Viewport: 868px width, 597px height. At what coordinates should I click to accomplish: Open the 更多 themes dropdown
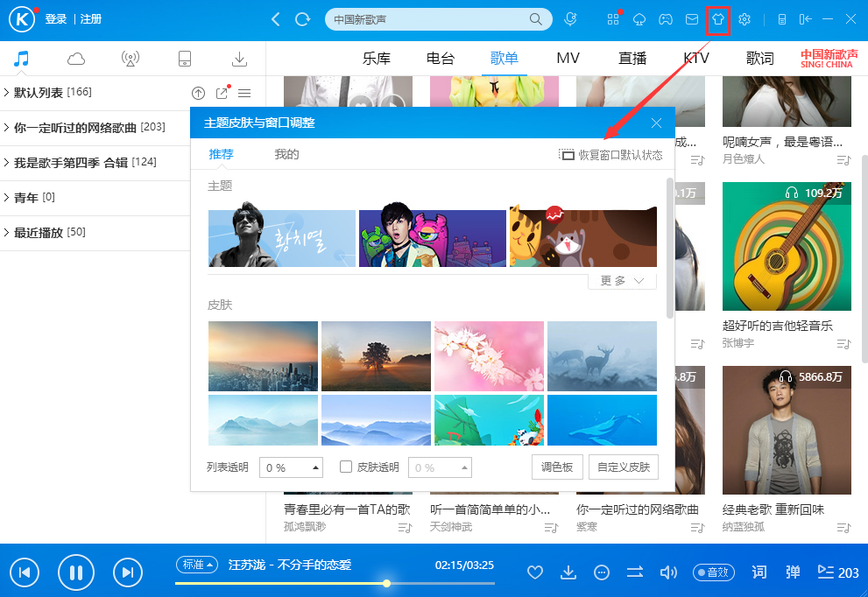pyautogui.click(x=621, y=278)
